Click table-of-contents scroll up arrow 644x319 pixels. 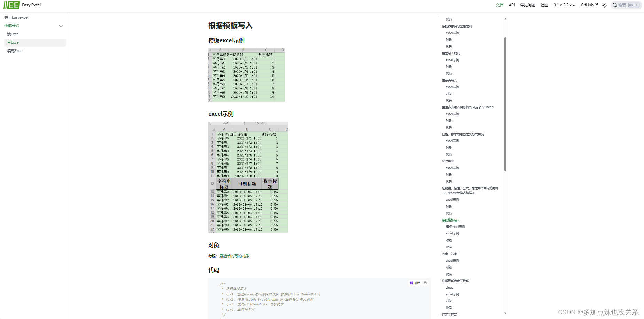point(505,19)
